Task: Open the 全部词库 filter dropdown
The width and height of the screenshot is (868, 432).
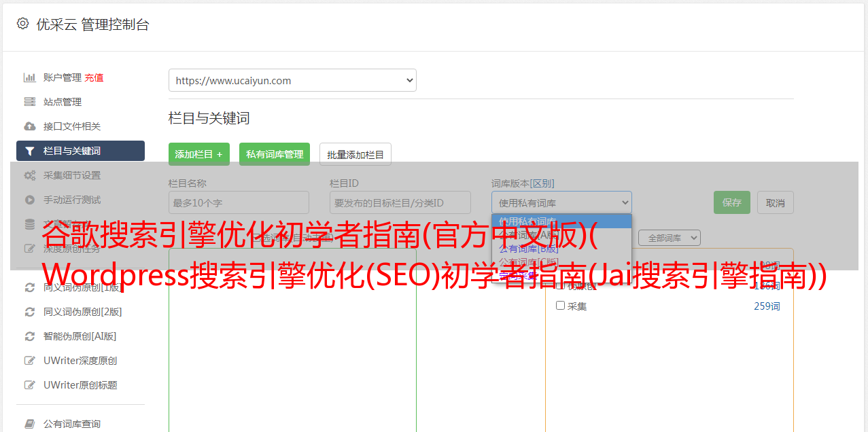Action: pyautogui.click(x=669, y=238)
